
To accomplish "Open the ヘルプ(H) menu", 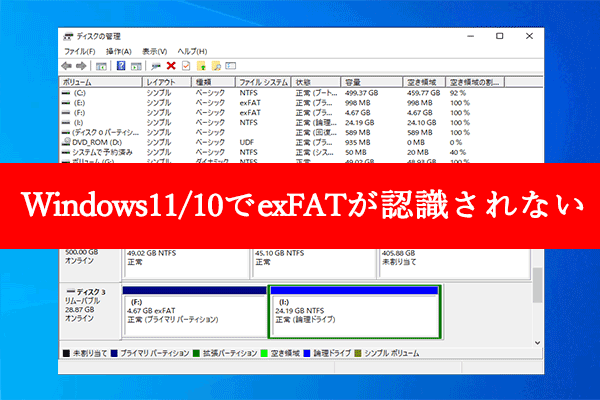I will [192, 51].
